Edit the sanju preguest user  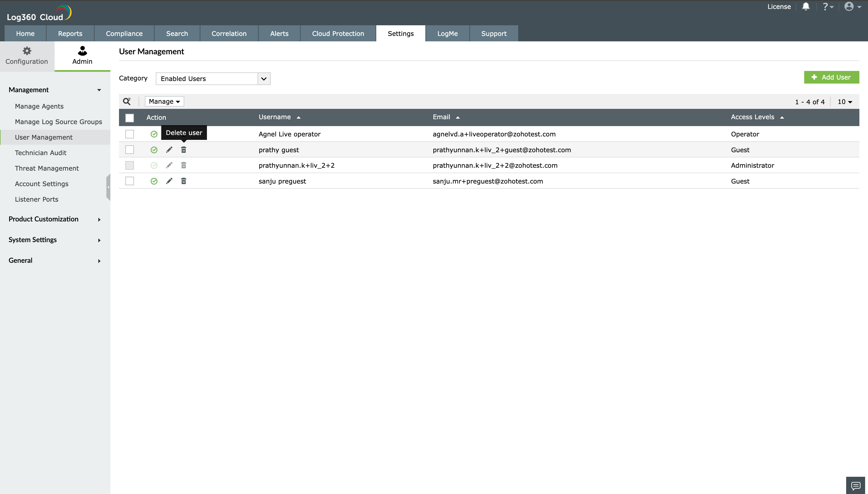(169, 181)
